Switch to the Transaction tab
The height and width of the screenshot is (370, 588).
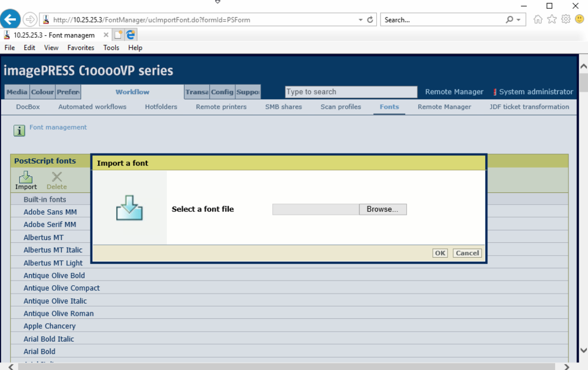197,92
